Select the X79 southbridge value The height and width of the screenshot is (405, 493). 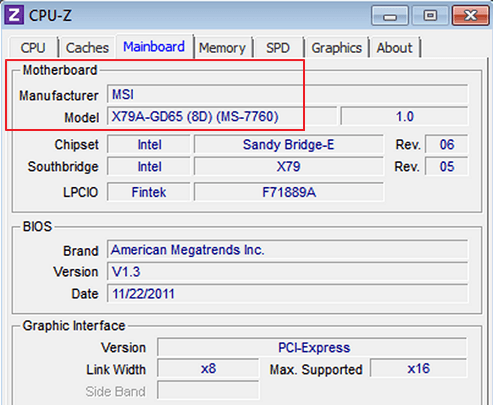(x=289, y=166)
